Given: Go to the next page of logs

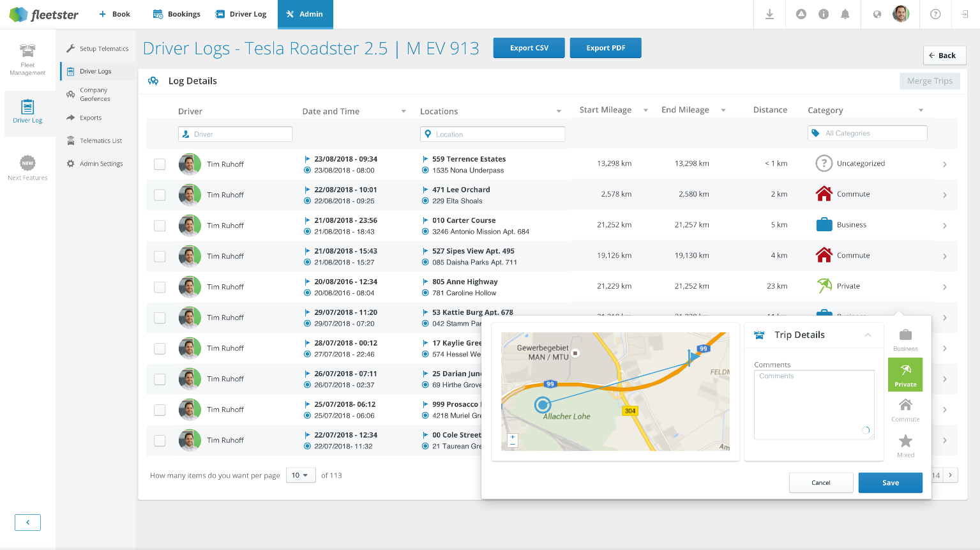Looking at the screenshot, I should (951, 475).
